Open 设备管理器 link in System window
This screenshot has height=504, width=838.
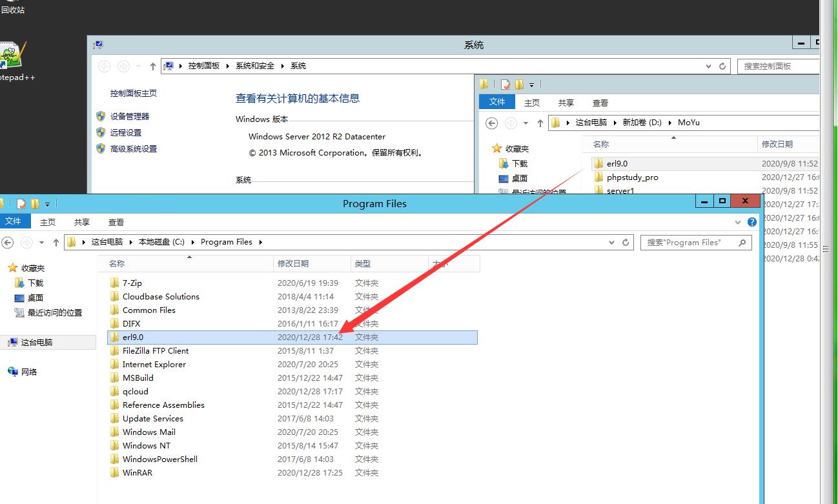pos(129,116)
